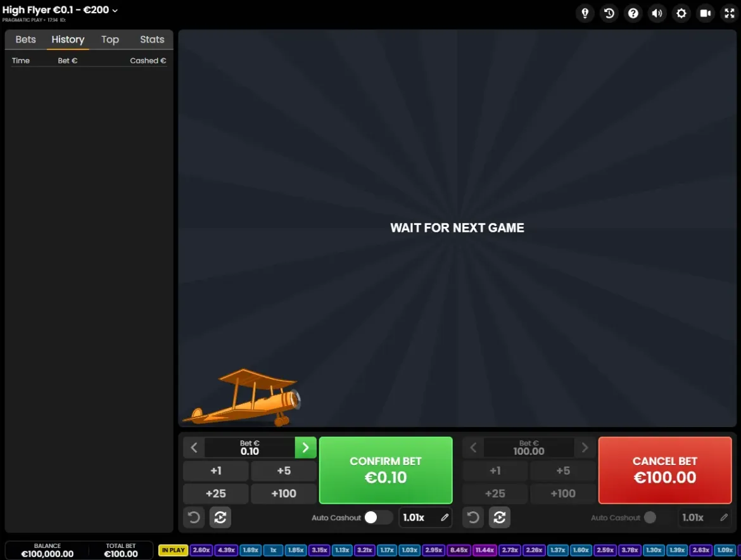The image size is (741, 560).
Task: Click the BALANCE €100,000.00 display
Action: [x=47, y=550]
